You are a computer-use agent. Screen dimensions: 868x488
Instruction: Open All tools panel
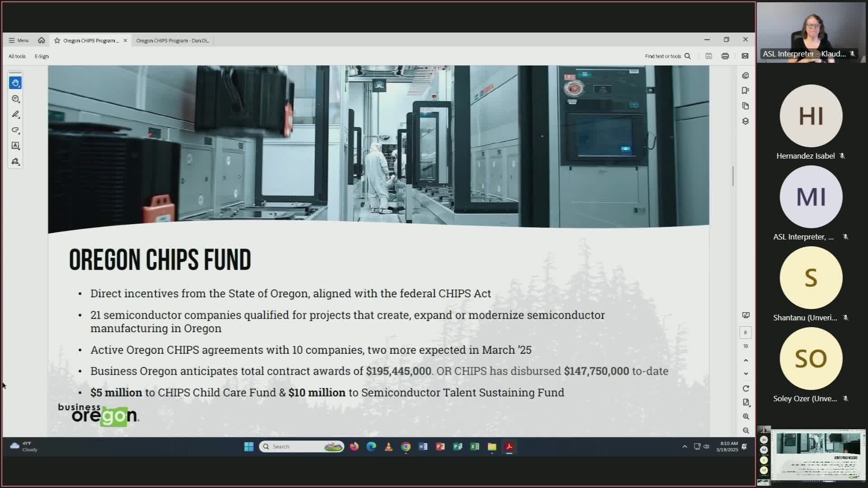(17, 56)
